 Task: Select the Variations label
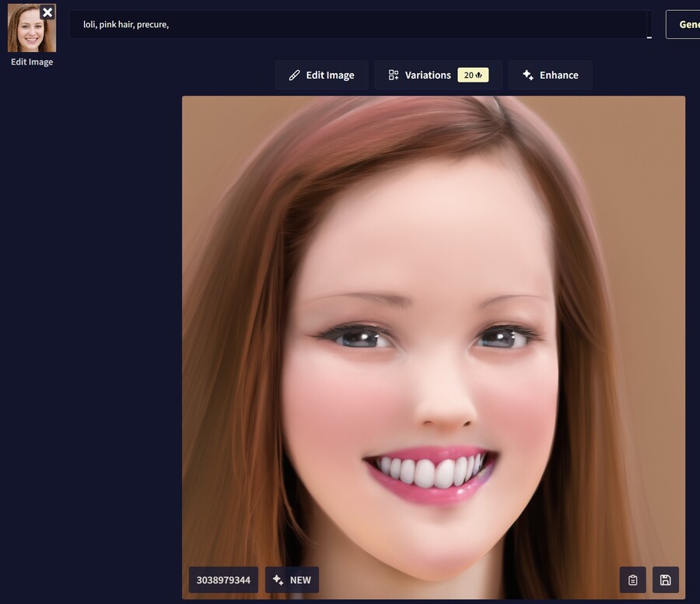coord(428,75)
